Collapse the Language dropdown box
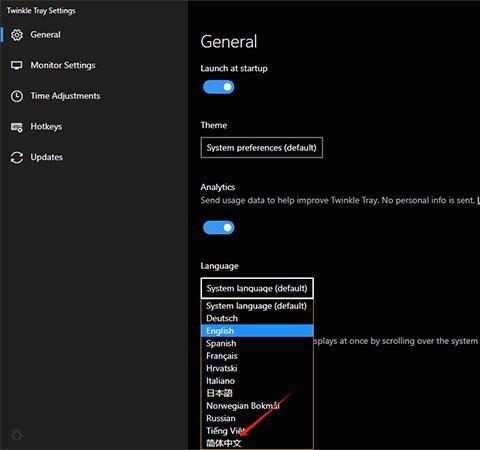The image size is (480, 450). 257,288
